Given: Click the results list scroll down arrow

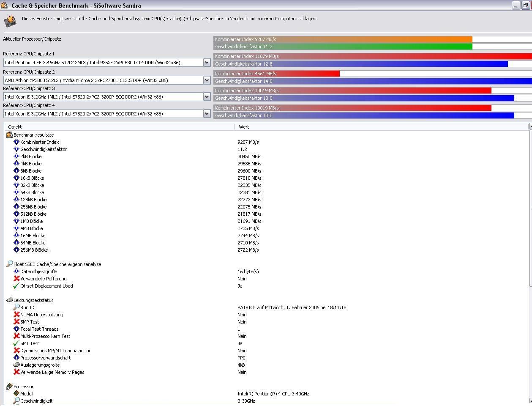Looking at the screenshot, I should [x=530, y=401].
